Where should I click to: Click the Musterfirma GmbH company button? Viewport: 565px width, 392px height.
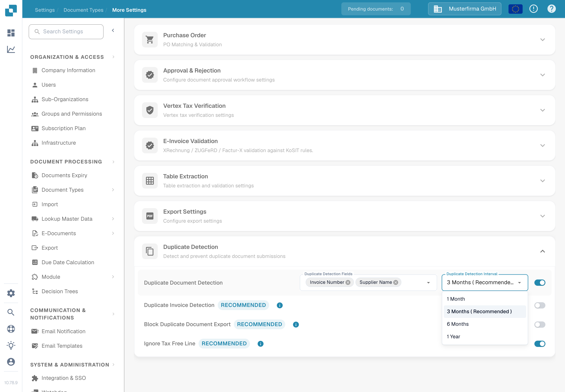point(464,9)
